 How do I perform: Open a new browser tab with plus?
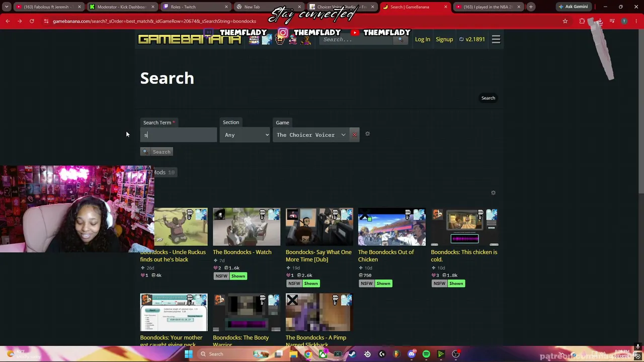pyautogui.click(x=531, y=7)
